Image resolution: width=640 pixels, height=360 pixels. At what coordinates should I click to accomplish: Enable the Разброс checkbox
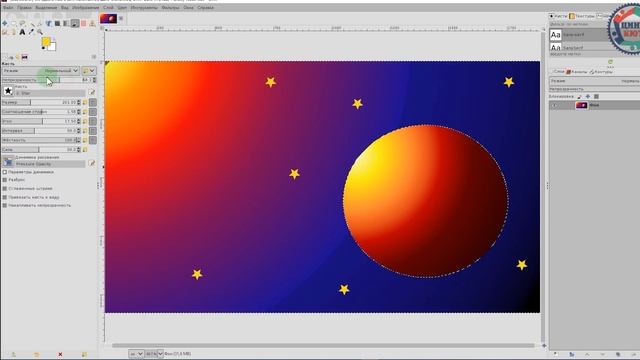point(5,180)
